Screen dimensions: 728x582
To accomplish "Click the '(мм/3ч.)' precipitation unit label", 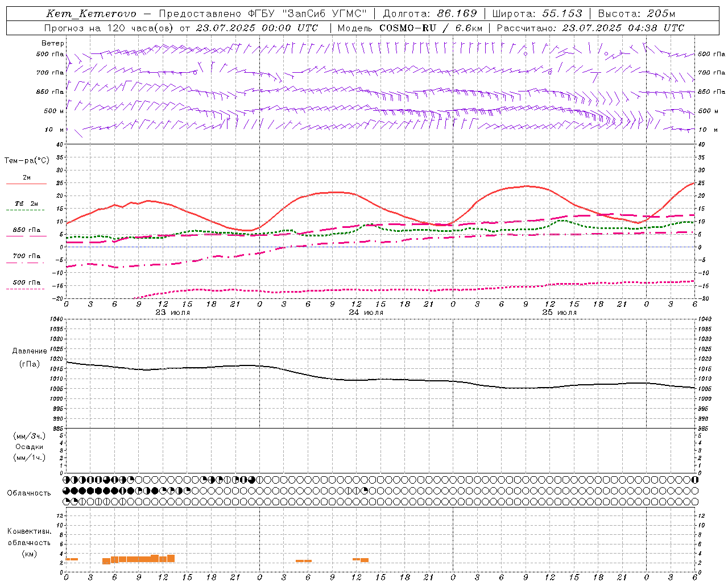I will coord(29,436).
